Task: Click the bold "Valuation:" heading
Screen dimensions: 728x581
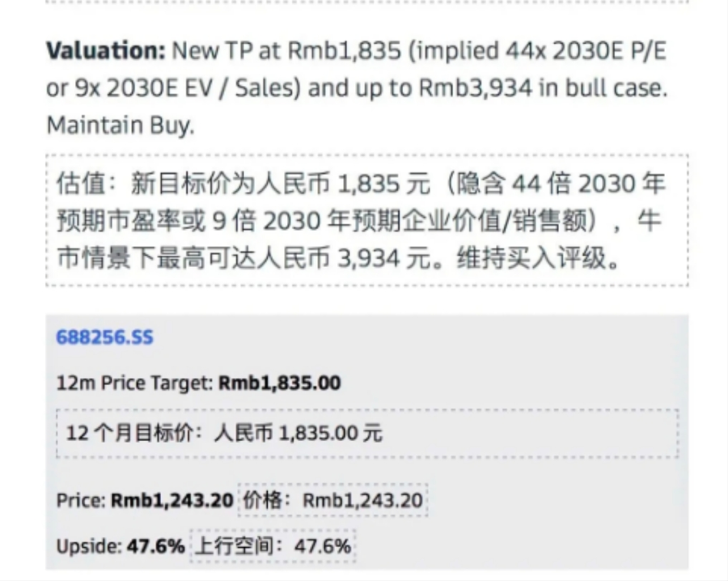Action: 105,51
